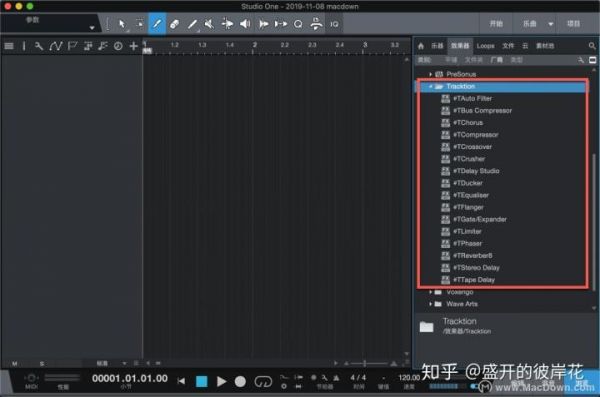
Task: Select the Line draw tool
Action: (192, 24)
